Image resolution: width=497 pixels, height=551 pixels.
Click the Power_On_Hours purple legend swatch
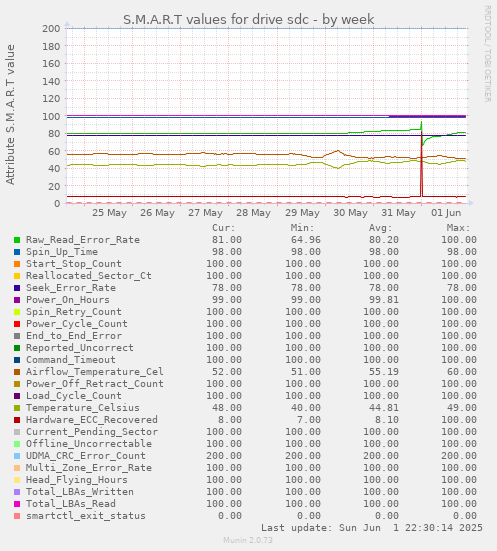coord(17,300)
